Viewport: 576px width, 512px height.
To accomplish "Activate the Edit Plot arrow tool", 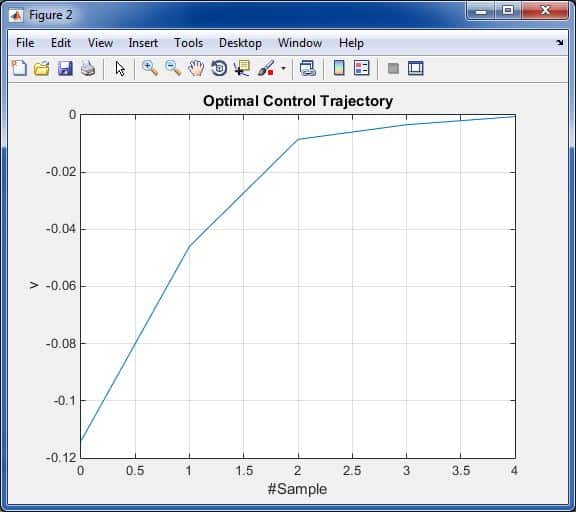I will (x=120, y=68).
